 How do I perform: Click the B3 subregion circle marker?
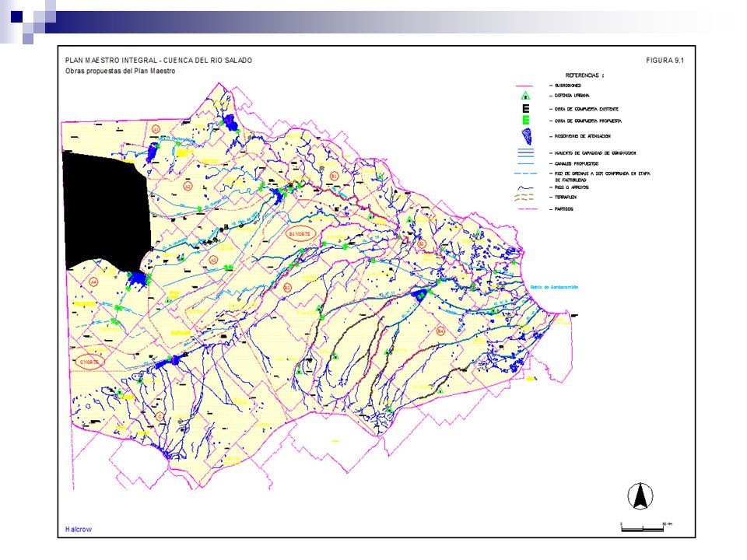pos(287,288)
